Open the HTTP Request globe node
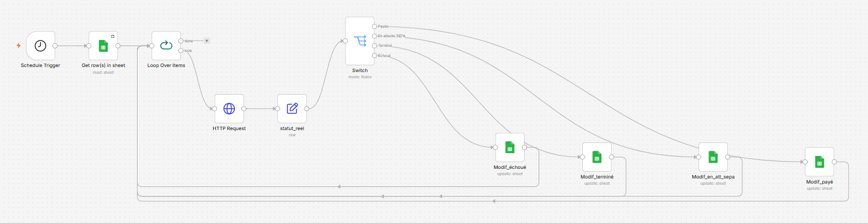 click(x=229, y=109)
